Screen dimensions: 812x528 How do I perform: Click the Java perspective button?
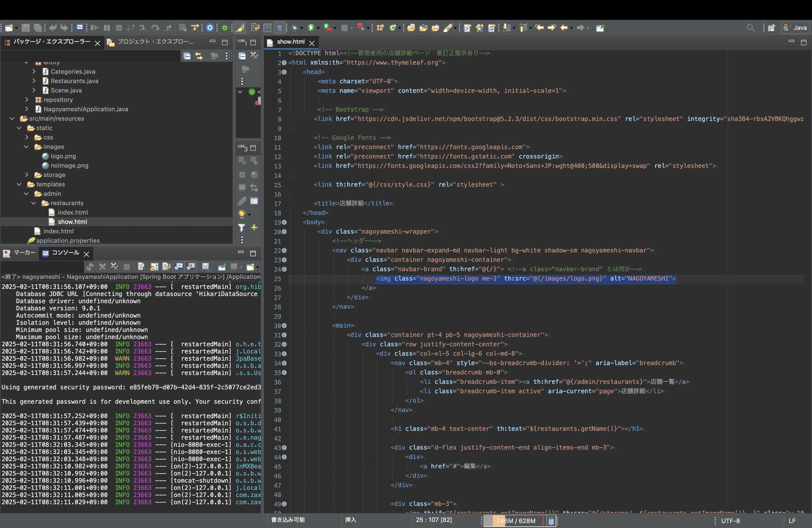click(x=795, y=28)
